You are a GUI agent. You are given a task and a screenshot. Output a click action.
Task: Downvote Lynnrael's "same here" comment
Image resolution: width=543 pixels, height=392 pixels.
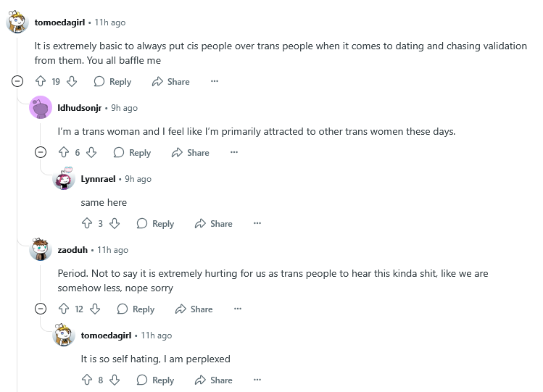(x=115, y=224)
